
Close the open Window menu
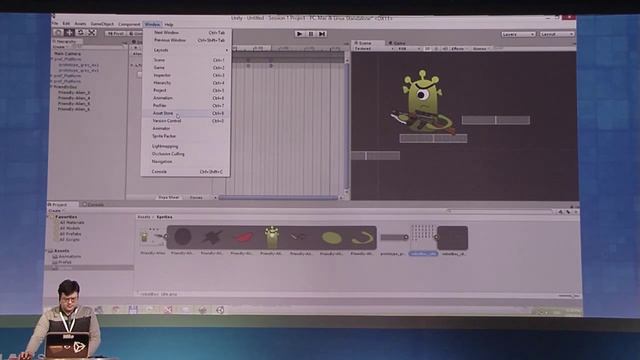pyautogui.click(x=152, y=24)
